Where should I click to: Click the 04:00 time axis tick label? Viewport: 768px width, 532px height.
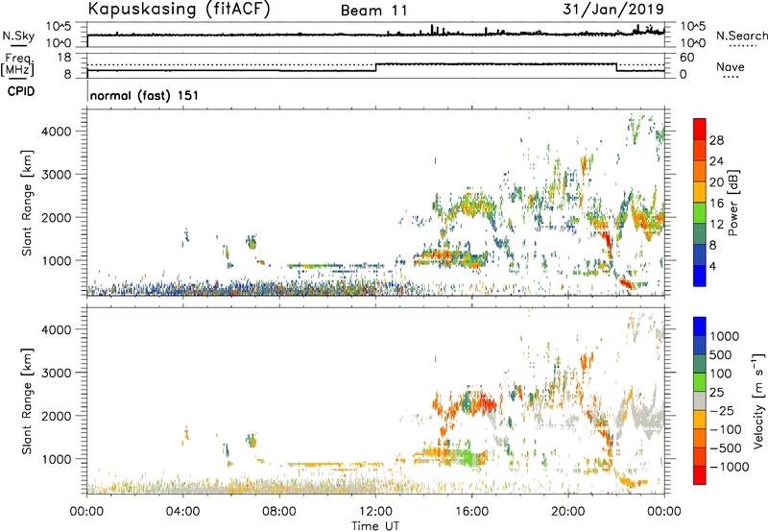click(183, 511)
